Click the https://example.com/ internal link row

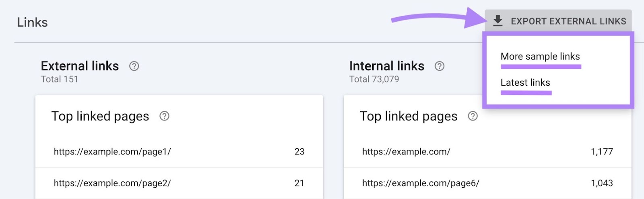pos(406,152)
